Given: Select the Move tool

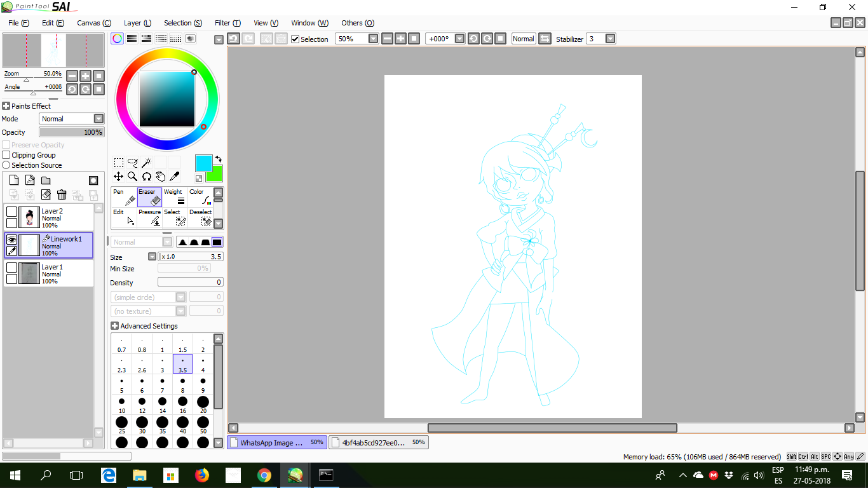Looking at the screenshot, I should click(119, 177).
